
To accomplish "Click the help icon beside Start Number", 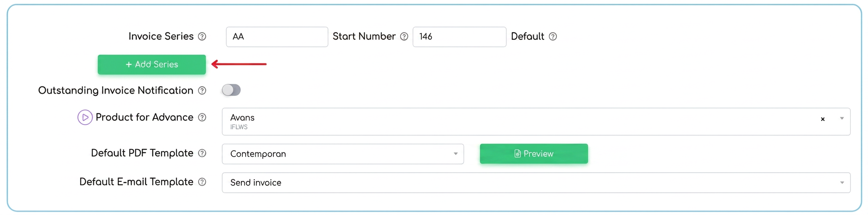I will [404, 37].
